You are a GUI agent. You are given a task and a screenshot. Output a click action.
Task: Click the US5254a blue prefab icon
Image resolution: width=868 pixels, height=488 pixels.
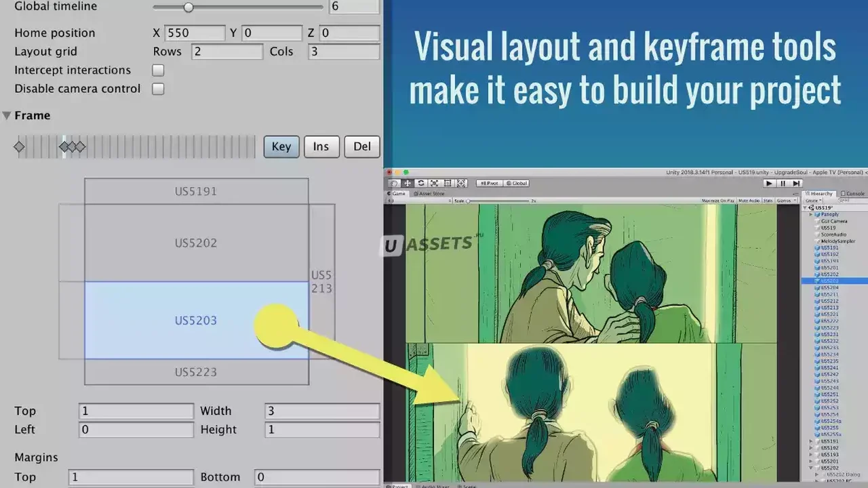pyautogui.click(x=817, y=421)
